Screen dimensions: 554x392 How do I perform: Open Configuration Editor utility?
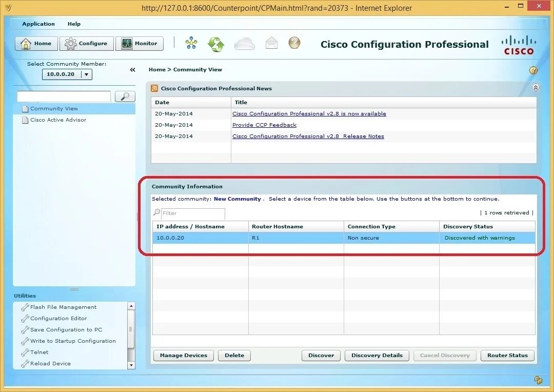pos(58,319)
